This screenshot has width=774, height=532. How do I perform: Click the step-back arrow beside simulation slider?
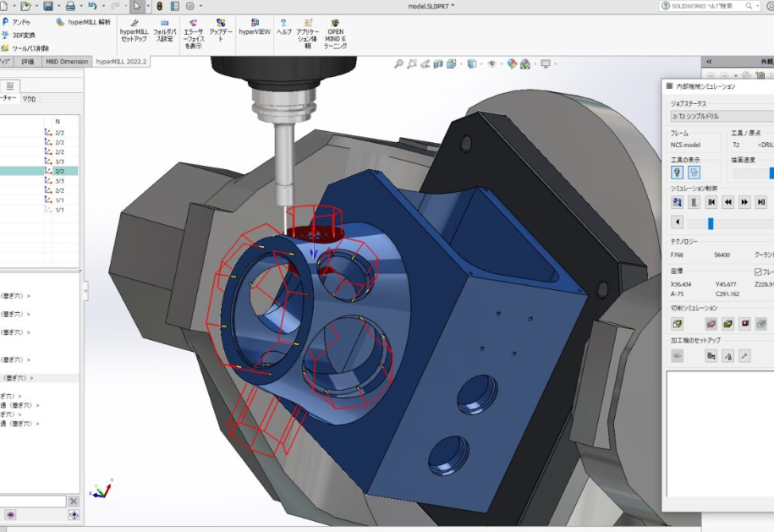[678, 222]
